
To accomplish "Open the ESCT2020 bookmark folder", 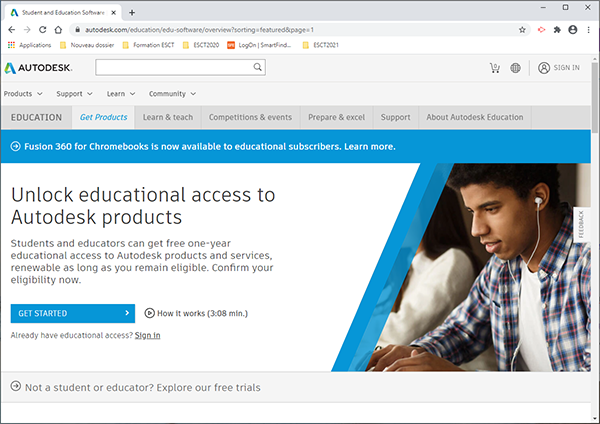I will (x=201, y=45).
